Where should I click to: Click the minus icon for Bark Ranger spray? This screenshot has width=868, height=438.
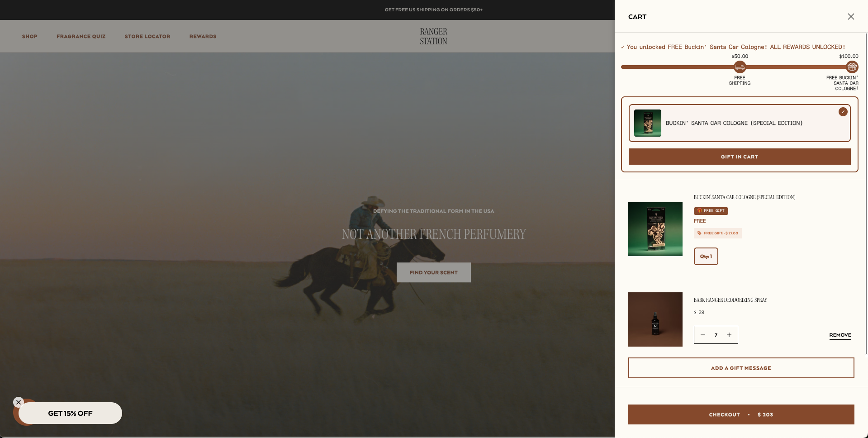(702, 335)
